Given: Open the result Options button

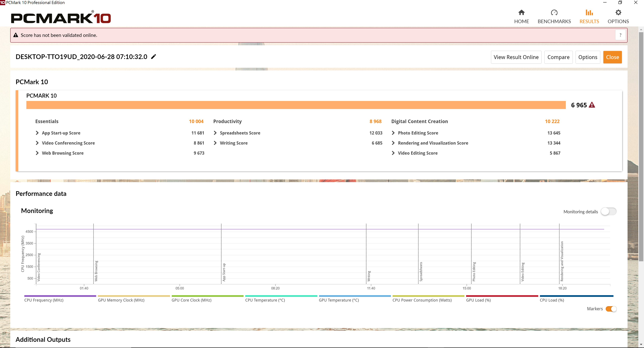Looking at the screenshot, I should (588, 57).
